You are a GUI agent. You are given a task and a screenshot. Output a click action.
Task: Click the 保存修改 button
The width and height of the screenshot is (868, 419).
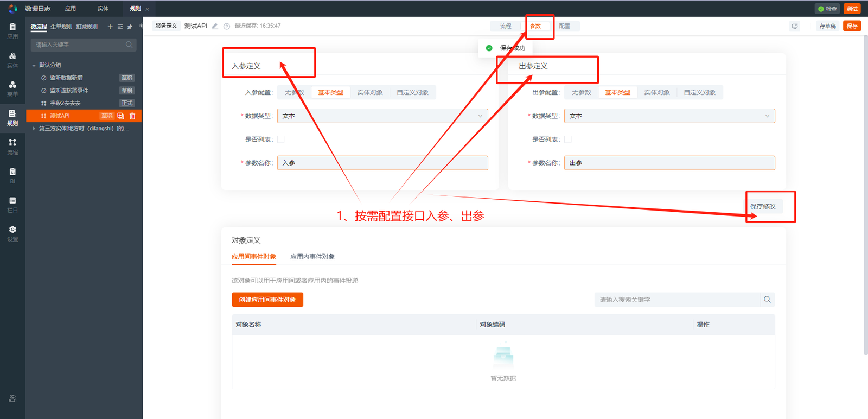(763, 206)
